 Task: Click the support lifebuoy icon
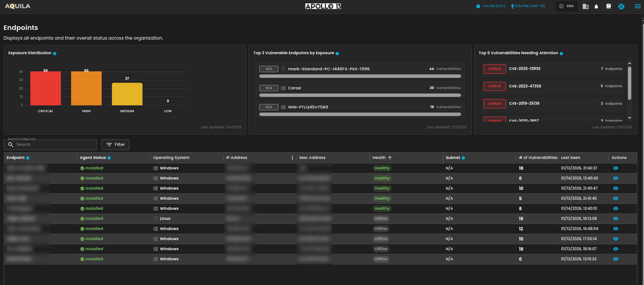pyautogui.click(x=621, y=6)
